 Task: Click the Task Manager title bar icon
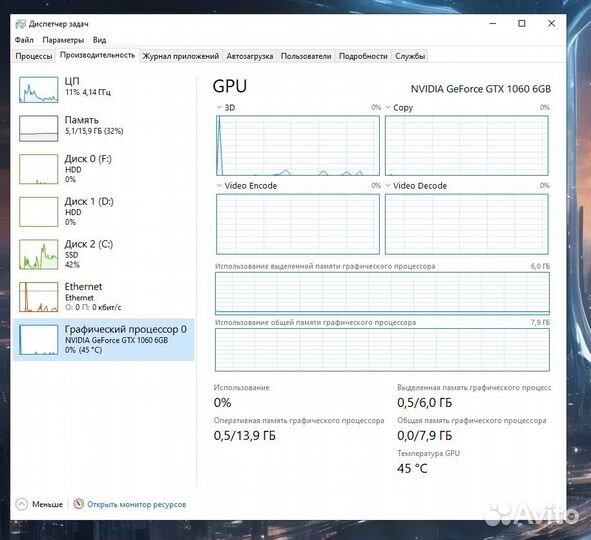pyautogui.click(x=20, y=24)
